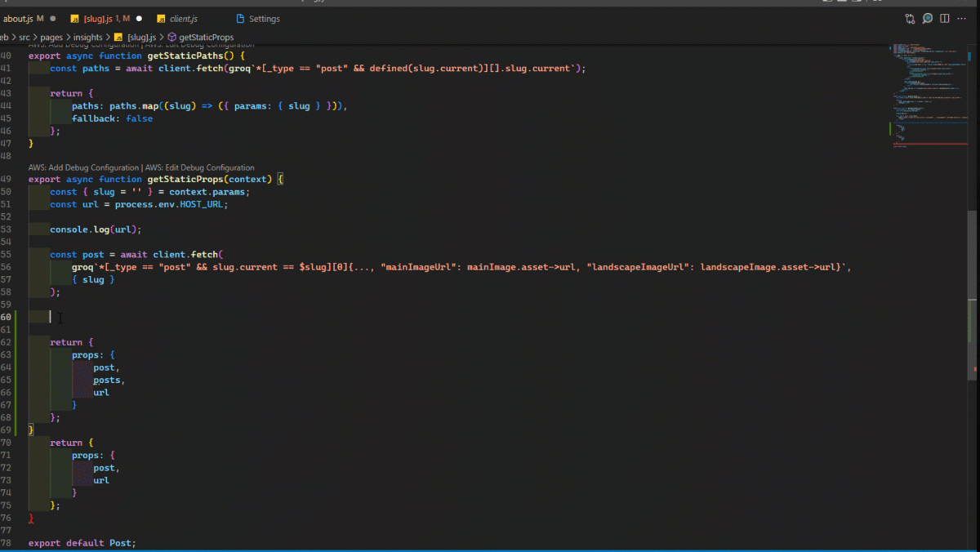Image resolution: width=980 pixels, height=552 pixels.
Task: Click 'posts,' on line 65
Action: [109, 380]
